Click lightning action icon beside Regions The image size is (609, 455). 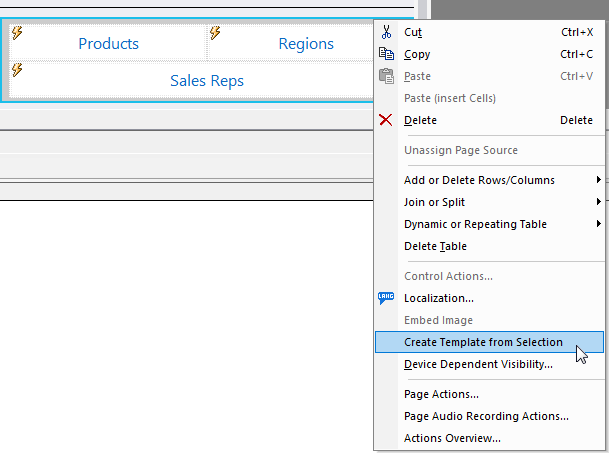pyautogui.click(x=216, y=33)
